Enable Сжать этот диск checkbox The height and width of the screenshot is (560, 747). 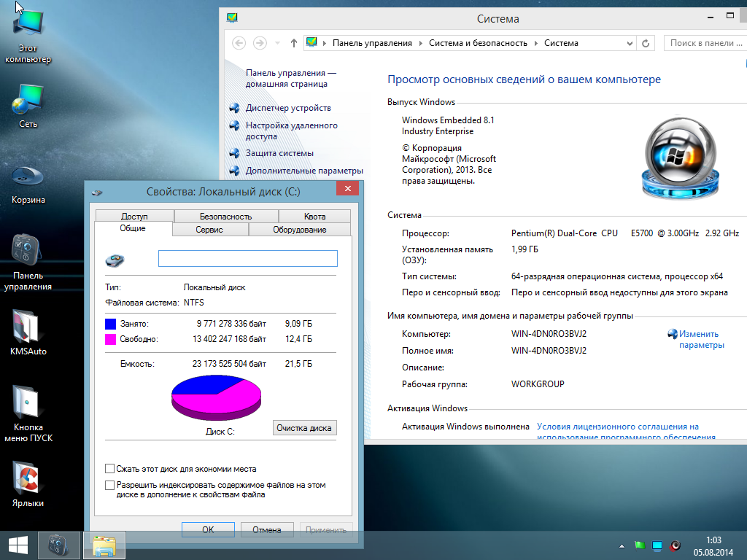coord(109,469)
